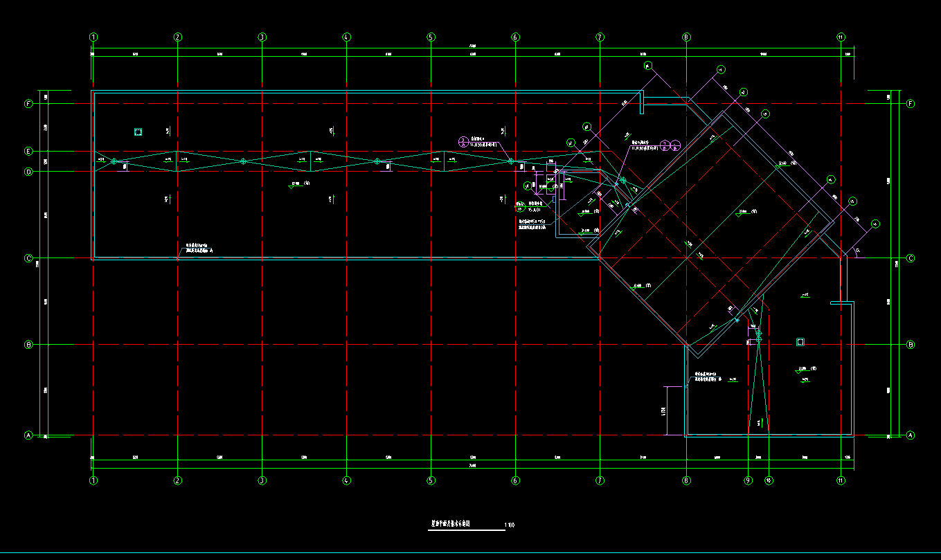Viewport: 941px width, 560px height.
Task: Select grid bubble 6 along the top edge
Action: 515,37
